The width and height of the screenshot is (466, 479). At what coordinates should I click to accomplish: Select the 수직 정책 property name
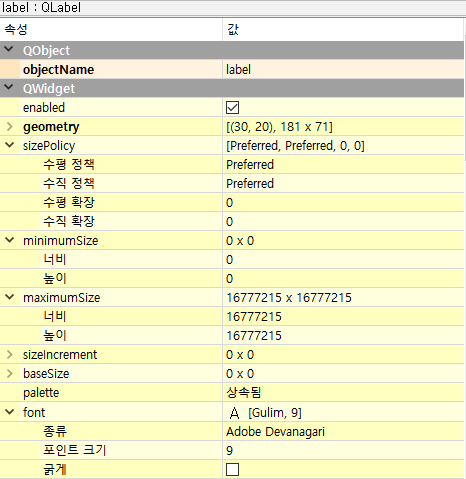coord(69,183)
